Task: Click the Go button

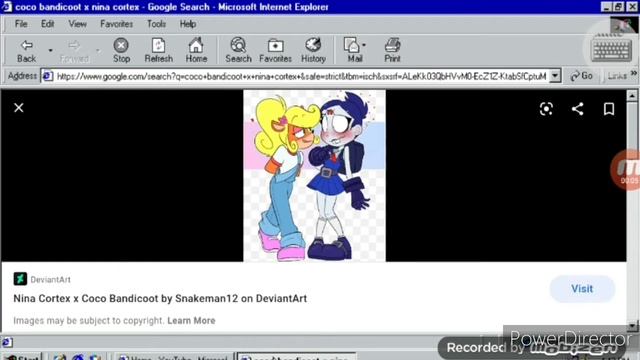Action: click(x=582, y=76)
